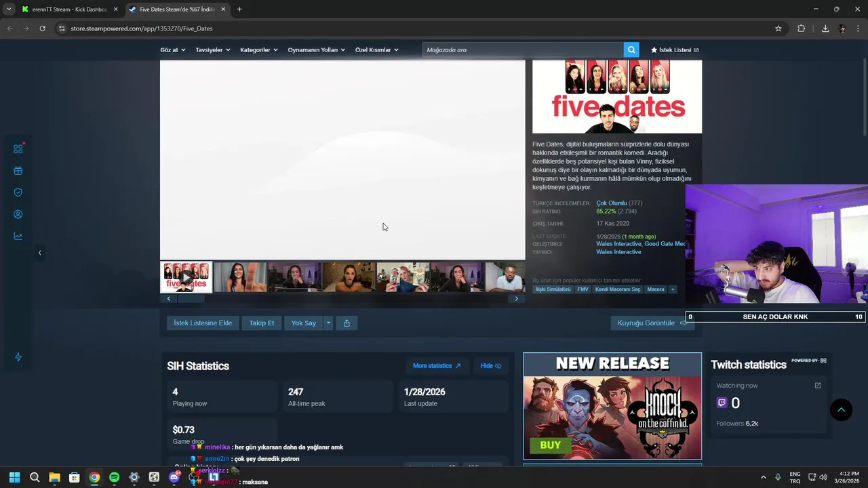This screenshot has width=868, height=488.
Task: Open Discord from the taskbar
Action: click(174, 477)
